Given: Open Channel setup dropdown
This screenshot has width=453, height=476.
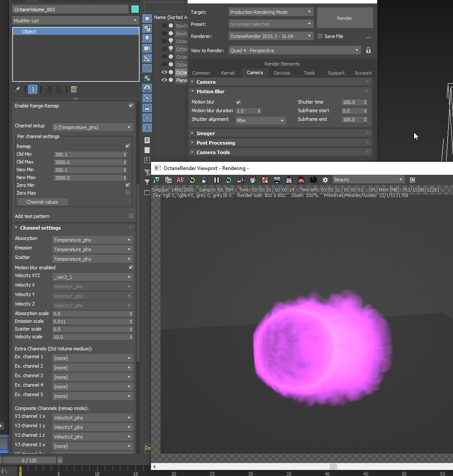Looking at the screenshot, I should tap(93, 127).
